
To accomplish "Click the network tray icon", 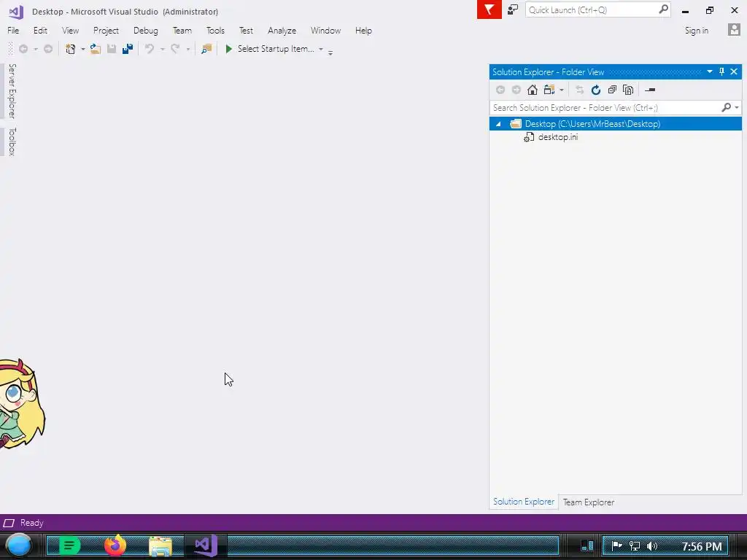I will pyautogui.click(x=635, y=545).
